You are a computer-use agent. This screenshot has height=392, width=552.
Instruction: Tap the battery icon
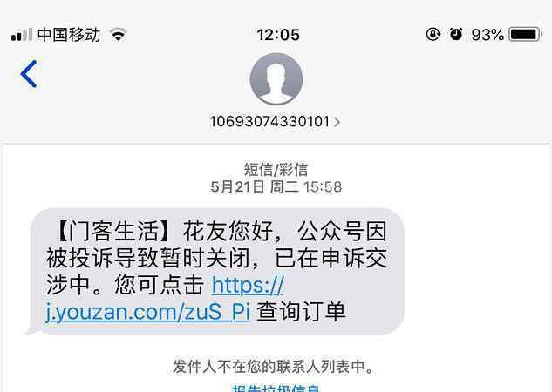[x=526, y=35]
